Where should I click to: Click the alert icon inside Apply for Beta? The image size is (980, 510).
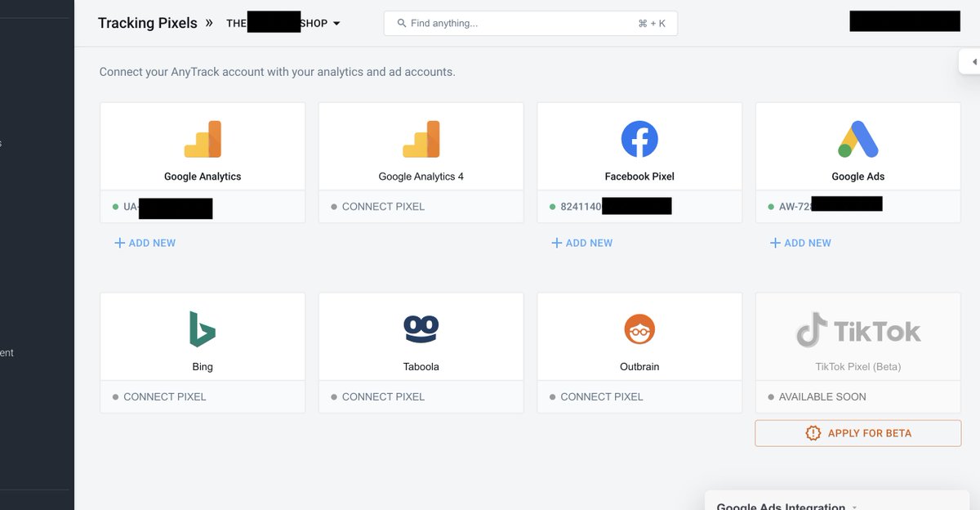[x=814, y=433]
